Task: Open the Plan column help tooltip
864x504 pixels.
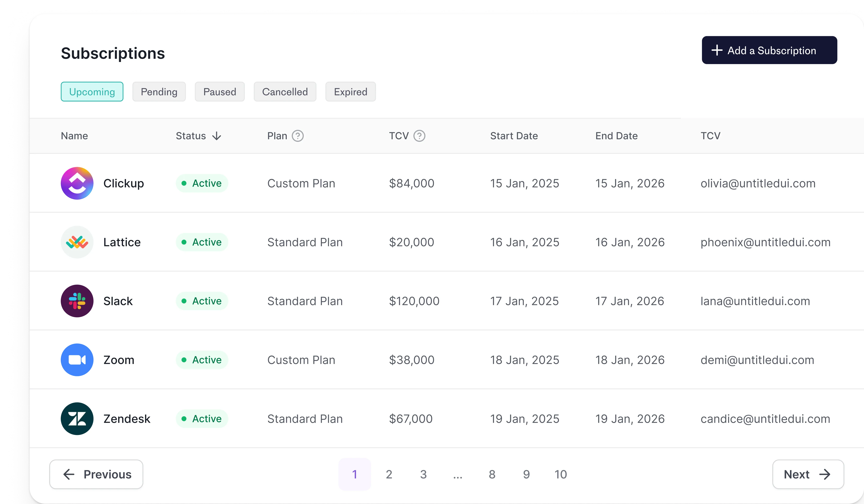Action: point(298,136)
